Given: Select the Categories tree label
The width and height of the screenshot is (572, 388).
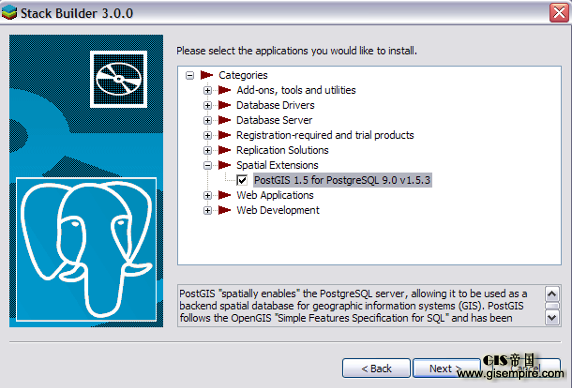Looking at the screenshot, I should pyautogui.click(x=243, y=75).
